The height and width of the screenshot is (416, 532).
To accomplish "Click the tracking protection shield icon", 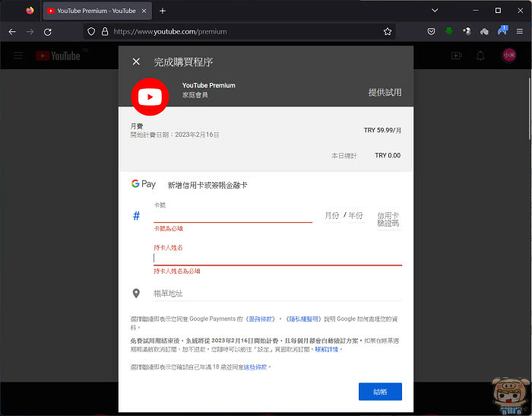I will click(x=91, y=32).
